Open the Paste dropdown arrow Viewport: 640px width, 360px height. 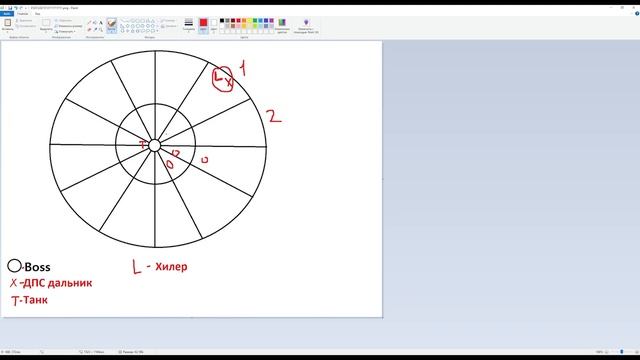click(x=8, y=31)
